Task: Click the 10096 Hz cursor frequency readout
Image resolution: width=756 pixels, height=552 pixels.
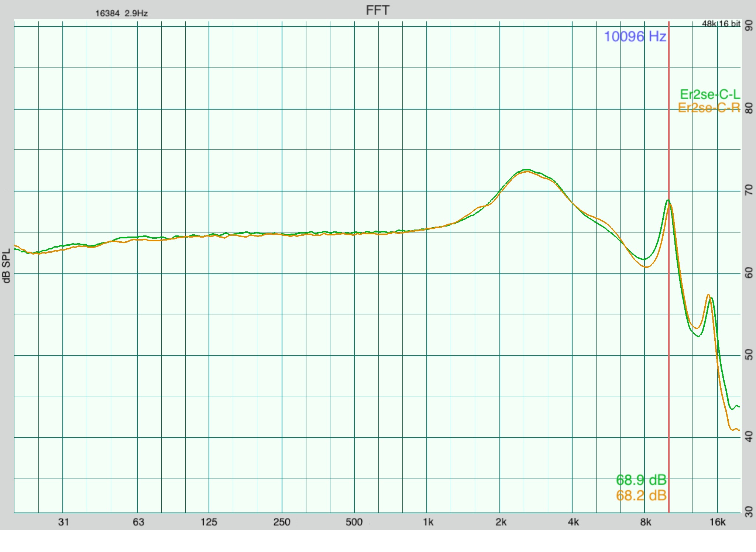Action: coord(635,37)
